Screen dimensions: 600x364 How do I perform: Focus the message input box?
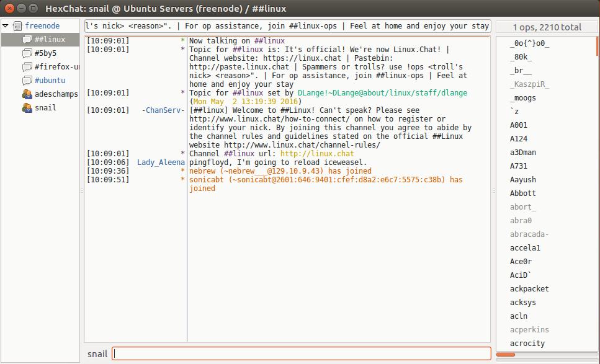[302, 353]
